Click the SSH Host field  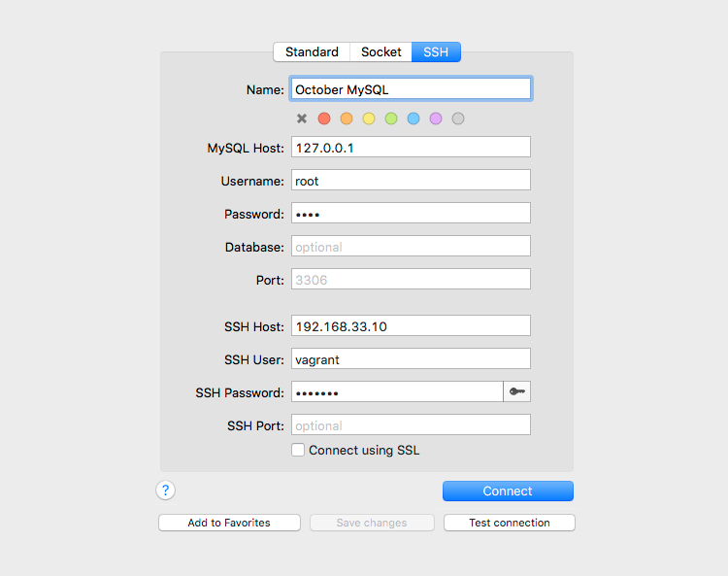pos(411,326)
